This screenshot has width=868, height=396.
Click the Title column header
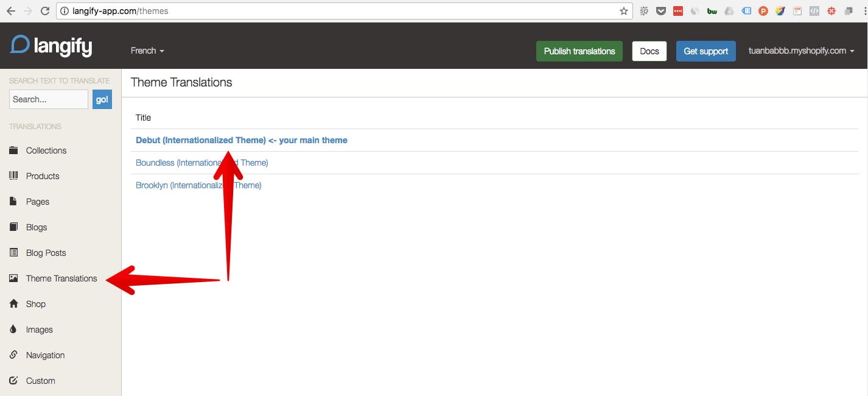[143, 118]
